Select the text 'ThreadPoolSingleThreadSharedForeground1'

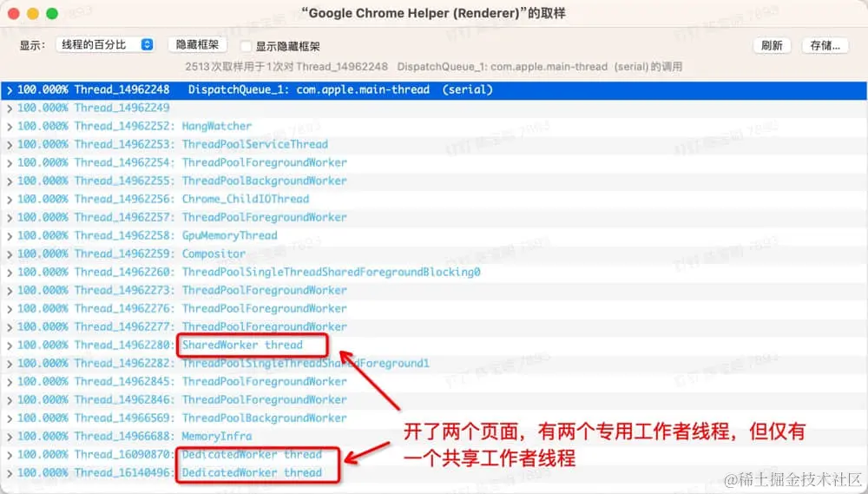[x=306, y=363]
